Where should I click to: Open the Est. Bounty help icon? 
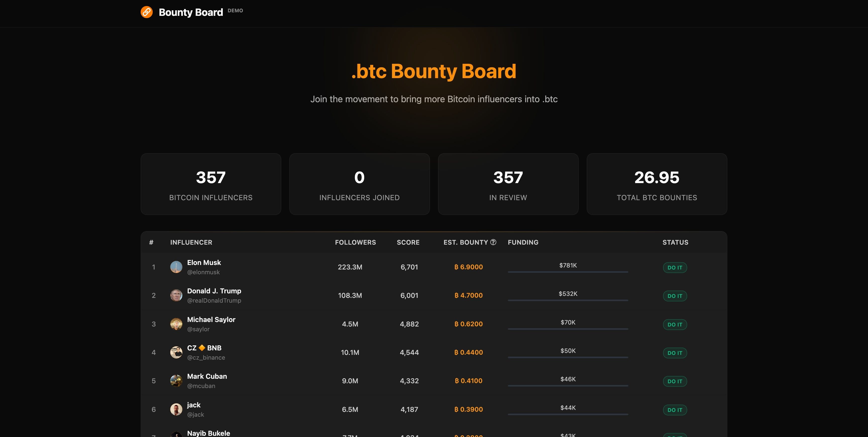click(x=493, y=242)
